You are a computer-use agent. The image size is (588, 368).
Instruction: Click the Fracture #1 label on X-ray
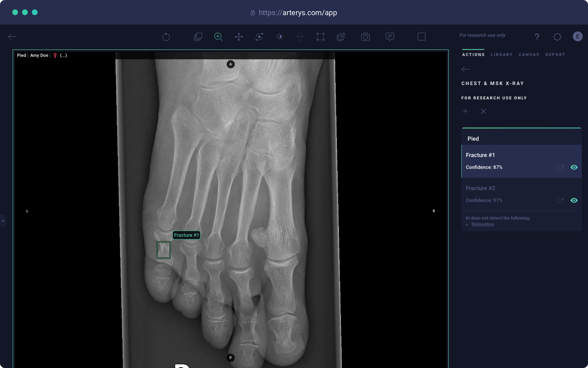(x=186, y=235)
